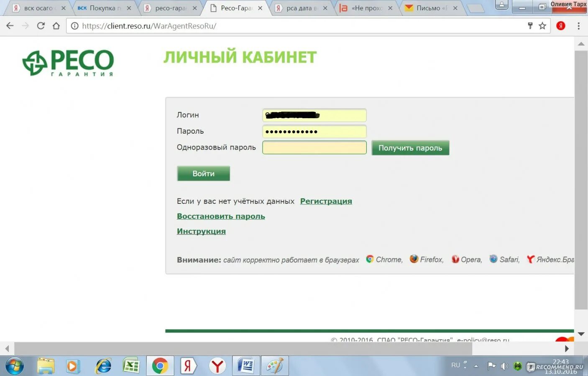Image resolution: width=588 pixels, height=376 pixels.
Task: Switch to the 'ресо-гара' Yandex search tab
Action: coord(170,8)
